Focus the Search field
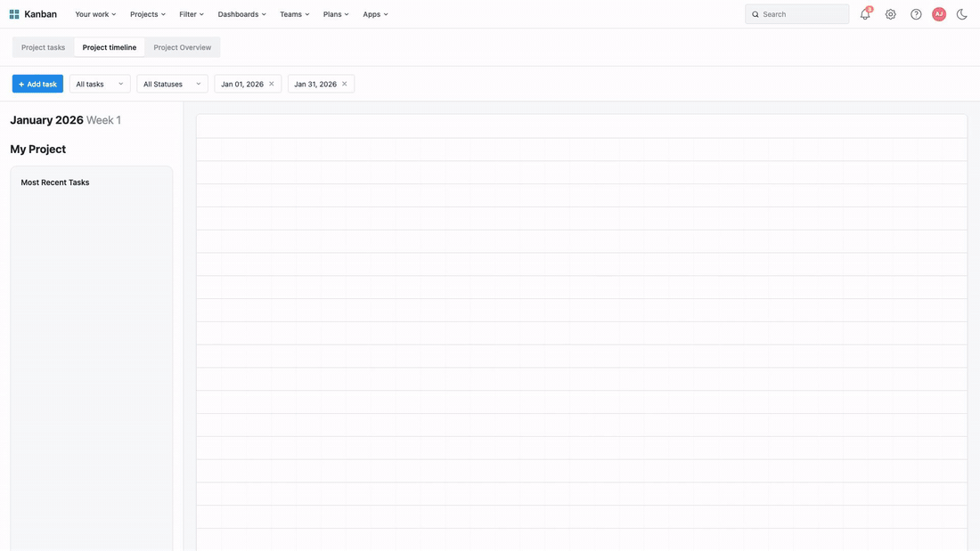Image resolution: width=980 pixels, height=551 pixels. 796,13
